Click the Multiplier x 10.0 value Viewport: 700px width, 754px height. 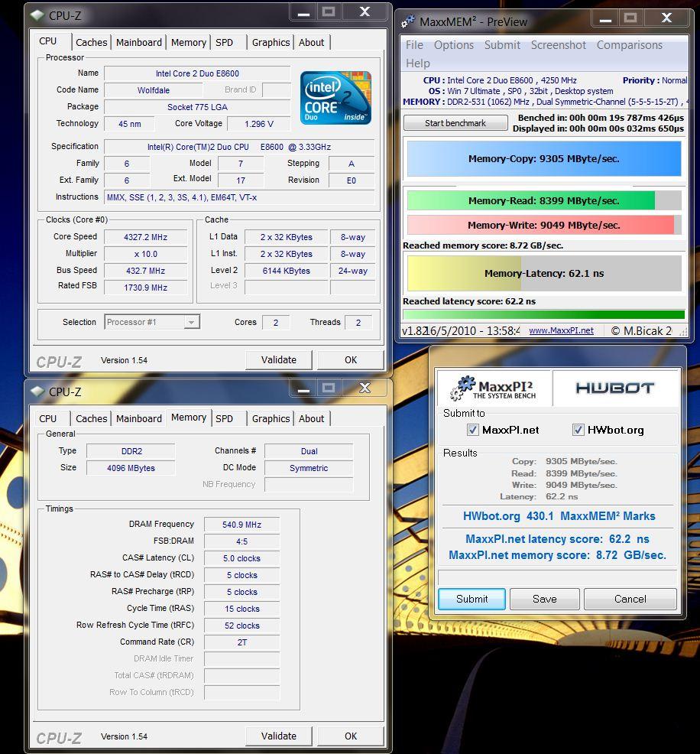click(x=145, y=254)
